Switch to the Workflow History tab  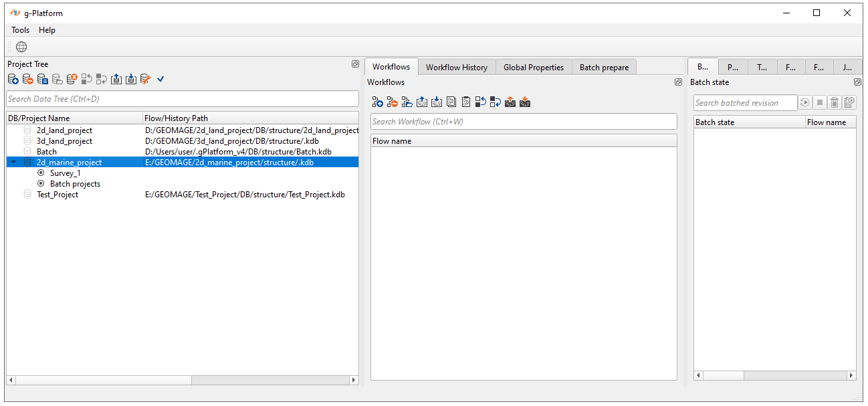coord(456,67)
